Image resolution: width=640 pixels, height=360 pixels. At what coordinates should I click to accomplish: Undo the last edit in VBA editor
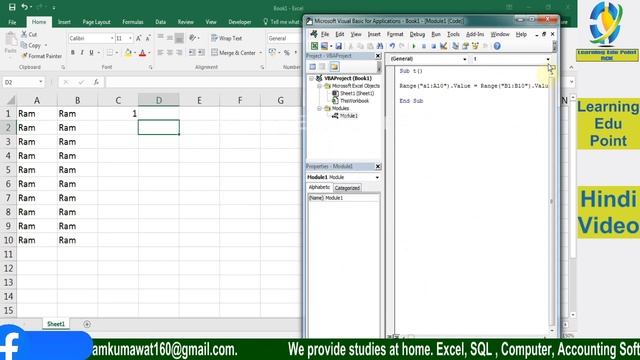pos(392,46)
